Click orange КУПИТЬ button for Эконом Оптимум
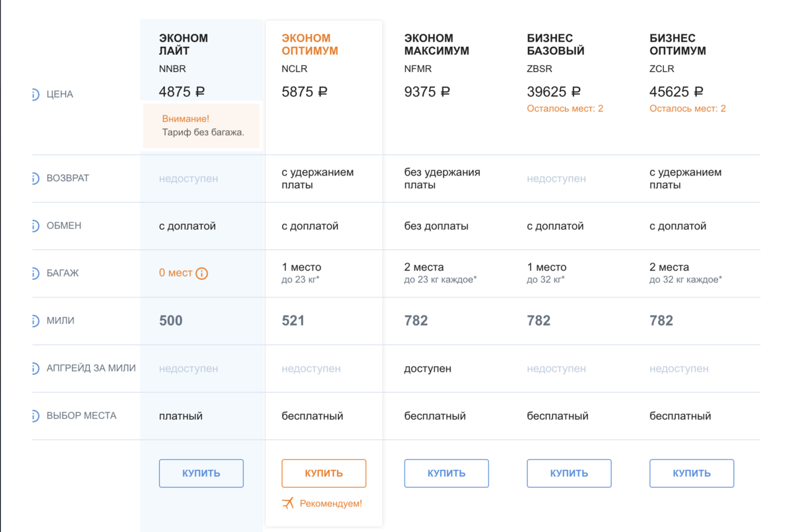The width and height of the screenshot is (792, 532). [324, 473]
